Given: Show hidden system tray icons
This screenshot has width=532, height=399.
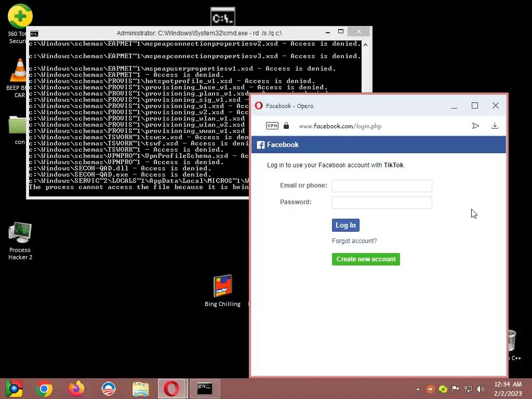Looking at the screenshot, I should (418, 389).
